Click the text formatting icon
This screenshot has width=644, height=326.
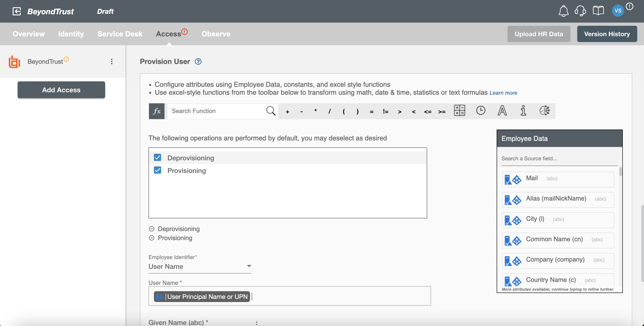click(502, 111)
